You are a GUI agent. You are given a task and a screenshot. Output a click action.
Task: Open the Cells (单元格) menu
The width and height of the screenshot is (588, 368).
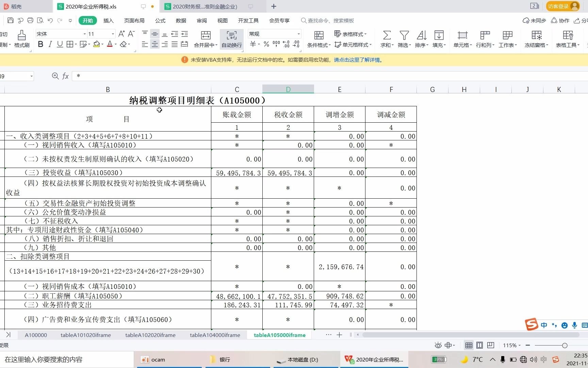tap(462, 39)
